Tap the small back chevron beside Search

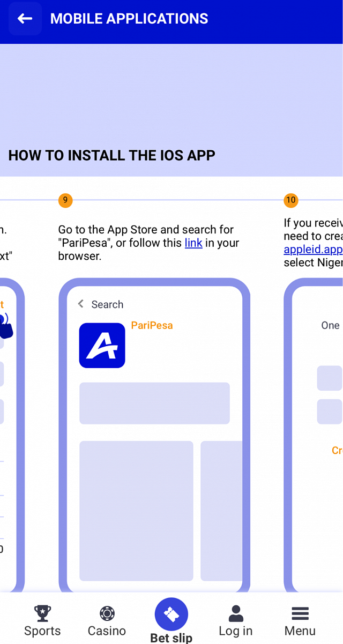coord(81,304)
